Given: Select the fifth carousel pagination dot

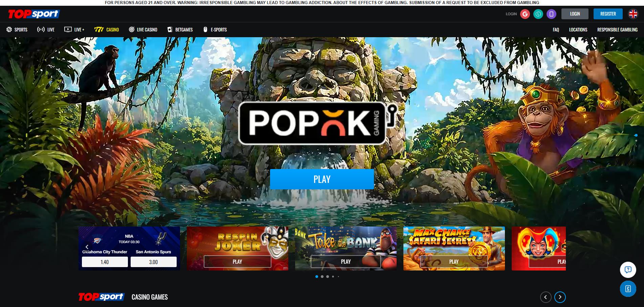Looking at the screenshot, I should coord(338,277).
